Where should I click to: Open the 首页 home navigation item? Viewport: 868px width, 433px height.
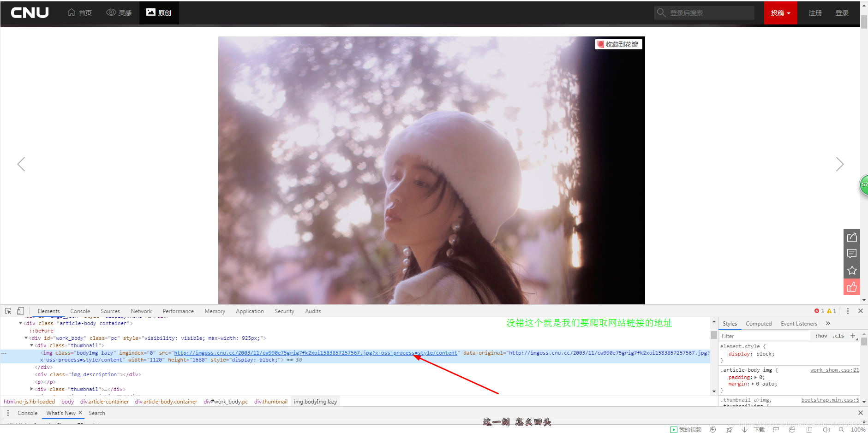80,13
